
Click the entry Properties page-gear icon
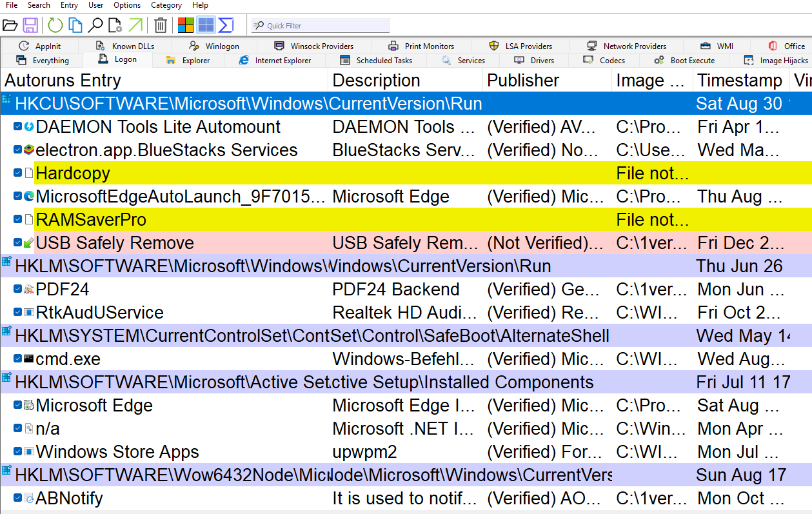click(115, 25)
